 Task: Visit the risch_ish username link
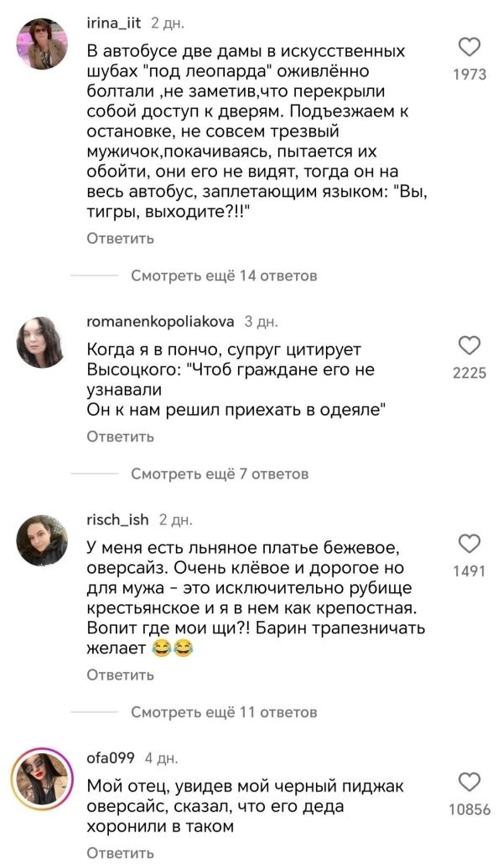point(118,519)
